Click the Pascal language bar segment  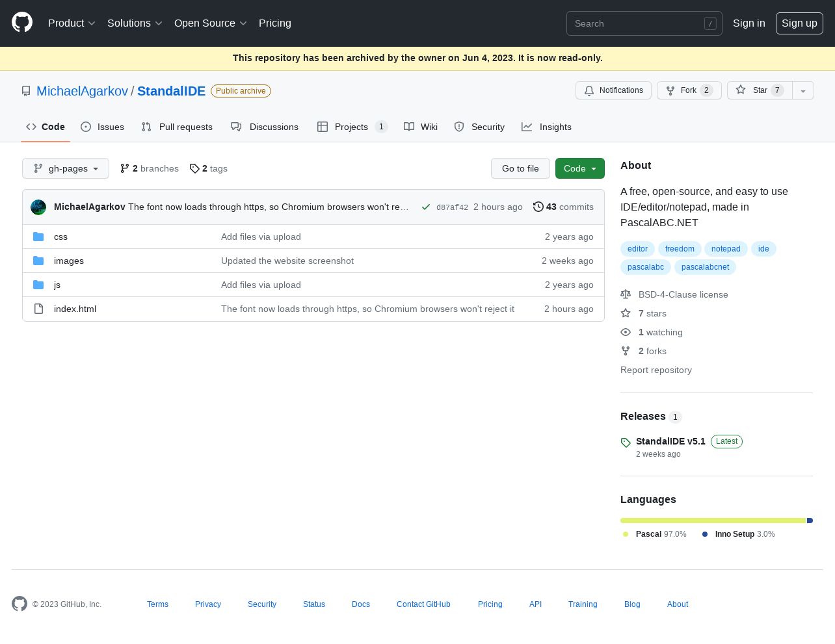point(713,521)
